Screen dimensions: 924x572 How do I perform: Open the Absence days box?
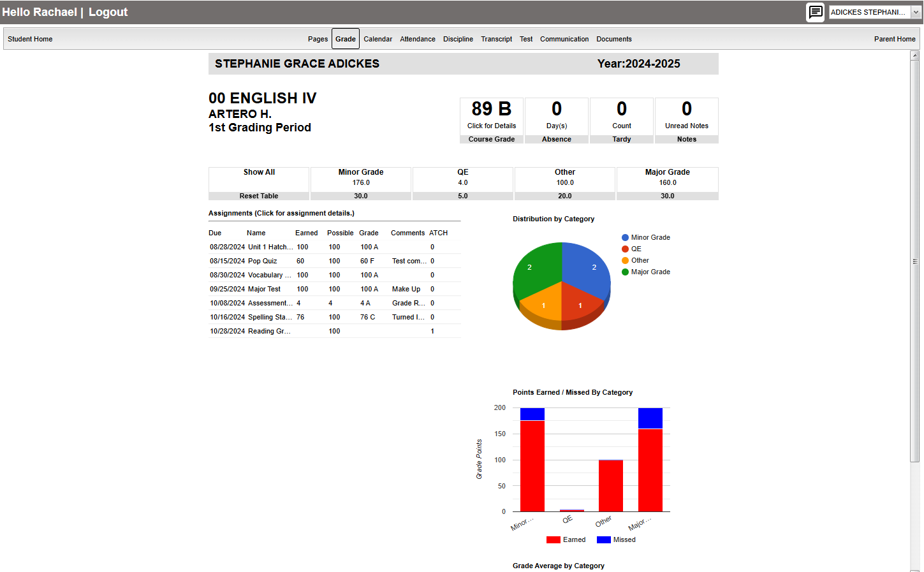[x=557, y=120]
